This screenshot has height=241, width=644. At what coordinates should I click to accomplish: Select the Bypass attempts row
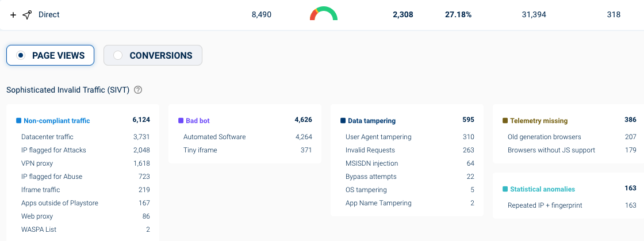click(x=410, y=177)
